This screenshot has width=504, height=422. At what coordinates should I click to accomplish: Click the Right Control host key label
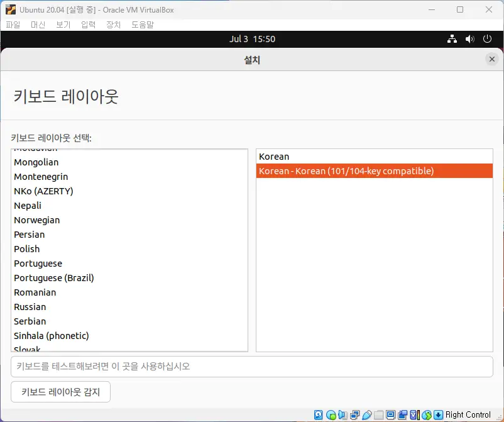(468, 415)
